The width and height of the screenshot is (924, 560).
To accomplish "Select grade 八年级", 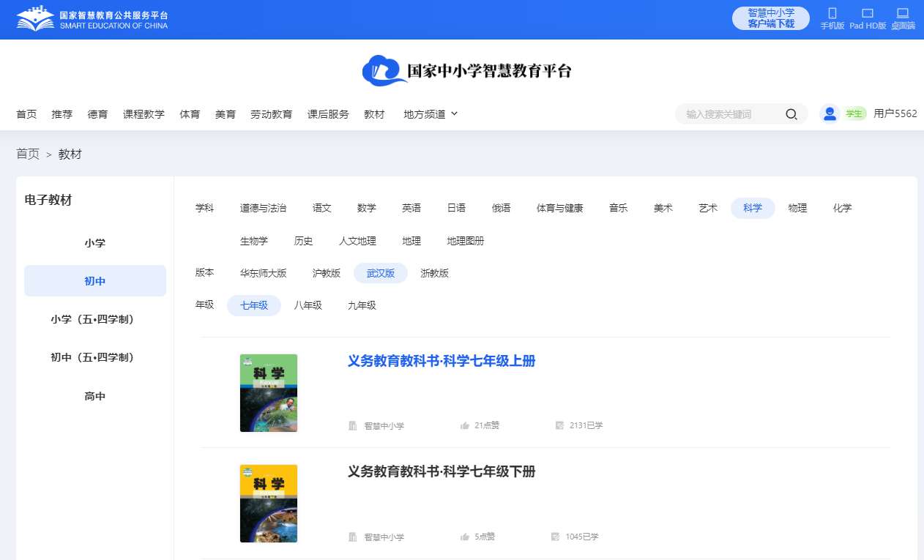I will pyautogui.click(x=308, y=305).
